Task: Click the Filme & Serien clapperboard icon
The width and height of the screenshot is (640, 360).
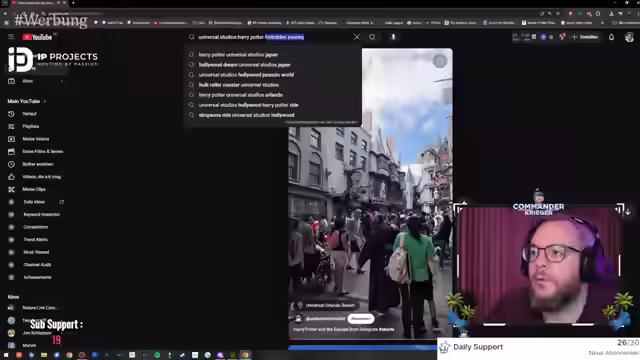Action: (x=11, y=152)
